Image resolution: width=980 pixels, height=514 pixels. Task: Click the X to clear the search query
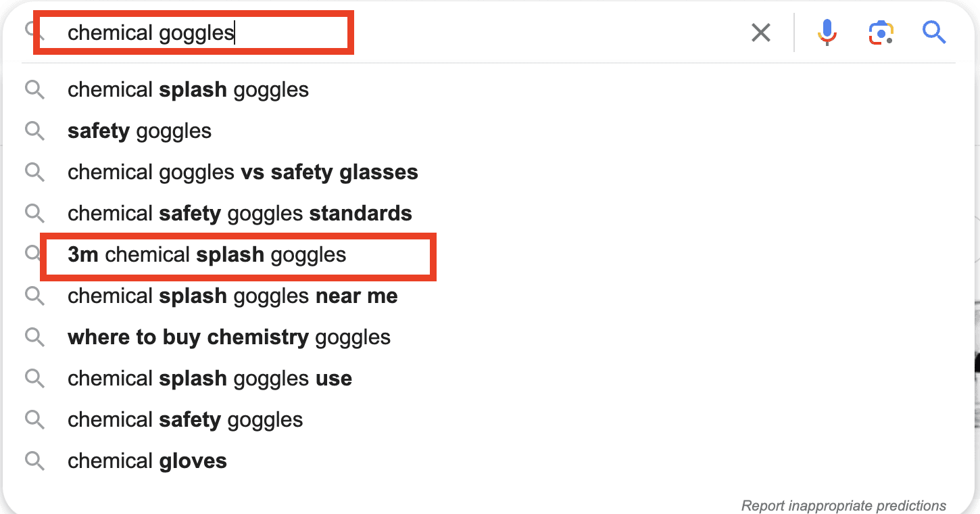tap(760, 32)
